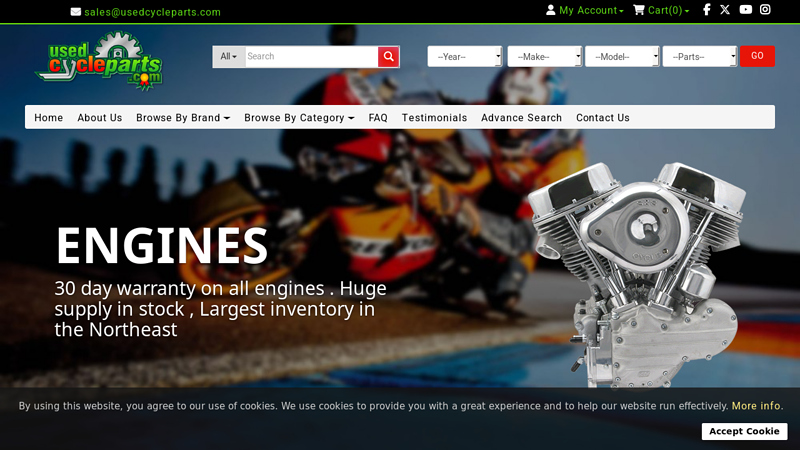Open the My Account dropdown
This screenshot has height=450, width=800.
[x=585, y=10]
